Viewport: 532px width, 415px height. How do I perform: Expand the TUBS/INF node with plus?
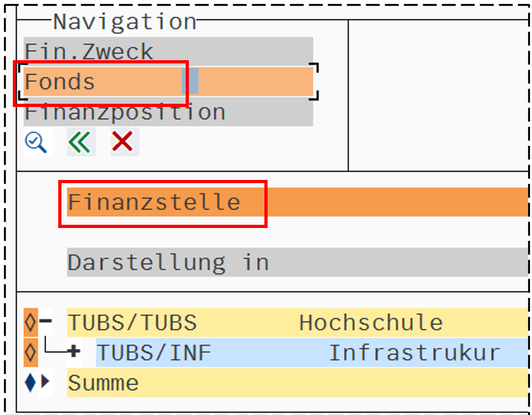(74, 353)
